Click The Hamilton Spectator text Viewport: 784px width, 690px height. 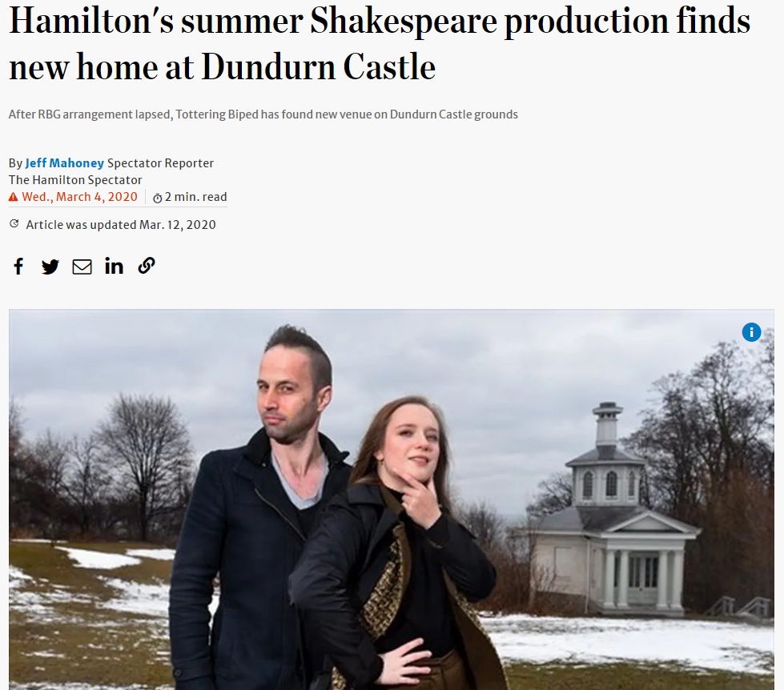pyautogui.click(x=75, y=180)
